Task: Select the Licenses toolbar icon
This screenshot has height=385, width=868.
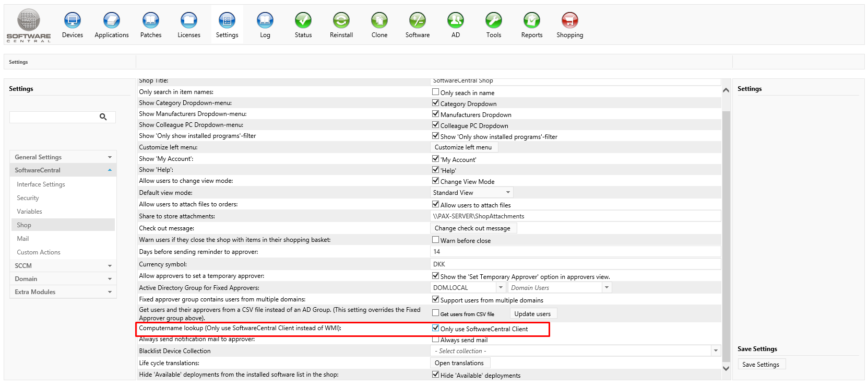Action: tap(188, 21)
